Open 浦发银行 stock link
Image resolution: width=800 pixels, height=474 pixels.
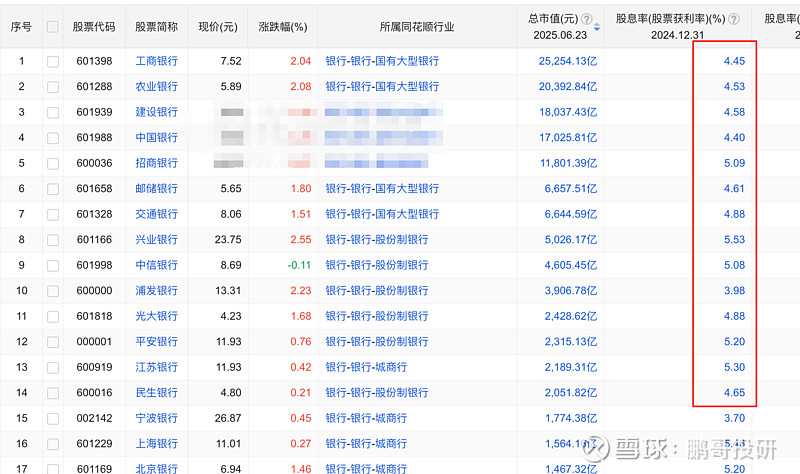point(156,291)
